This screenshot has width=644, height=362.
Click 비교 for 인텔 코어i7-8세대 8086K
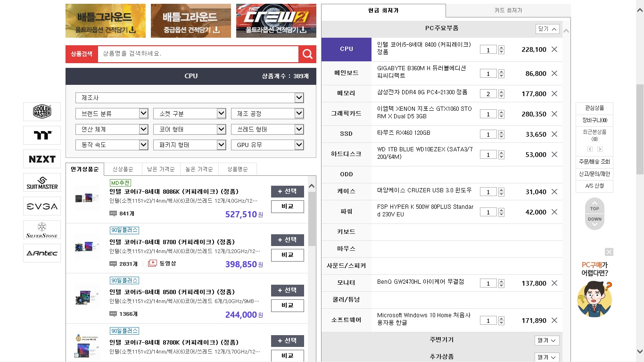coord(288,206)
